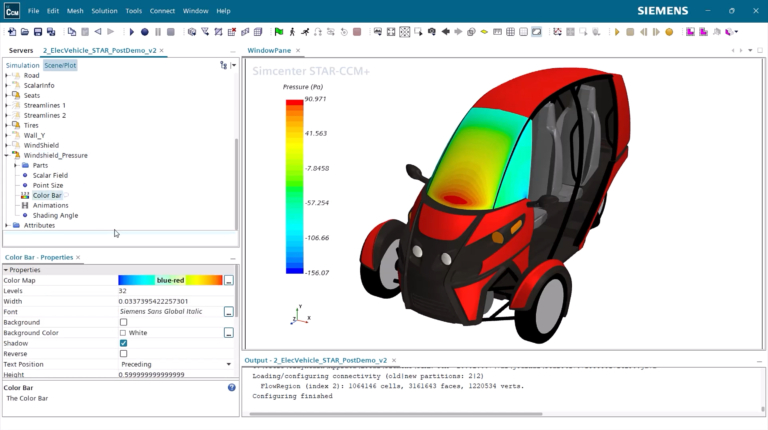The height and width of the screenshot is (430, 768).
Task: Click the yellow plane section icon
Action: tap(484, 32)
